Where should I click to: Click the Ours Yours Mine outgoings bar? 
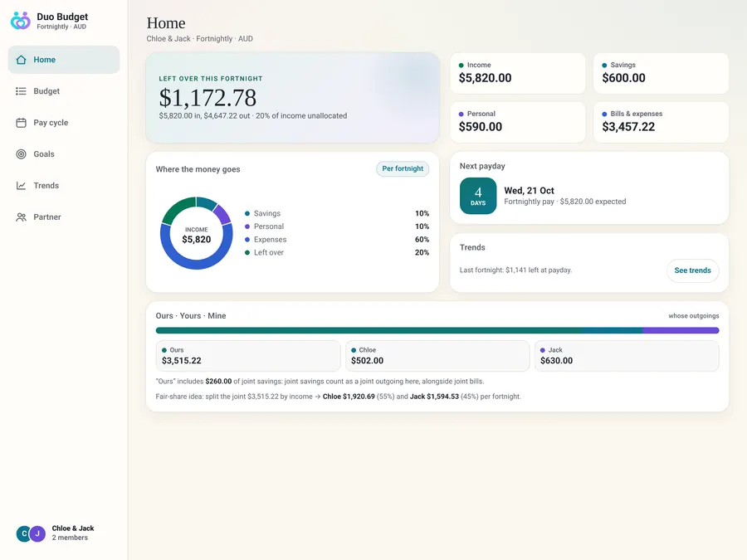point(437,330)
